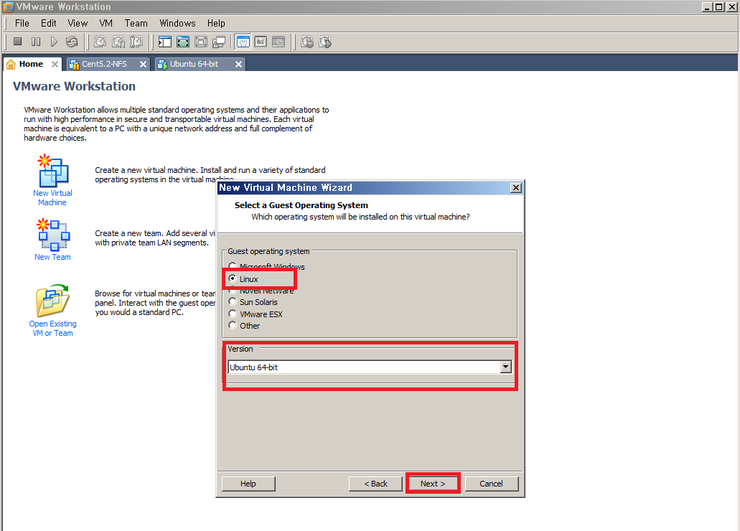Click the Home tab house icon
Image resolution: width=740 pixels, height=531 pixels.
click(x=11, y=64)
